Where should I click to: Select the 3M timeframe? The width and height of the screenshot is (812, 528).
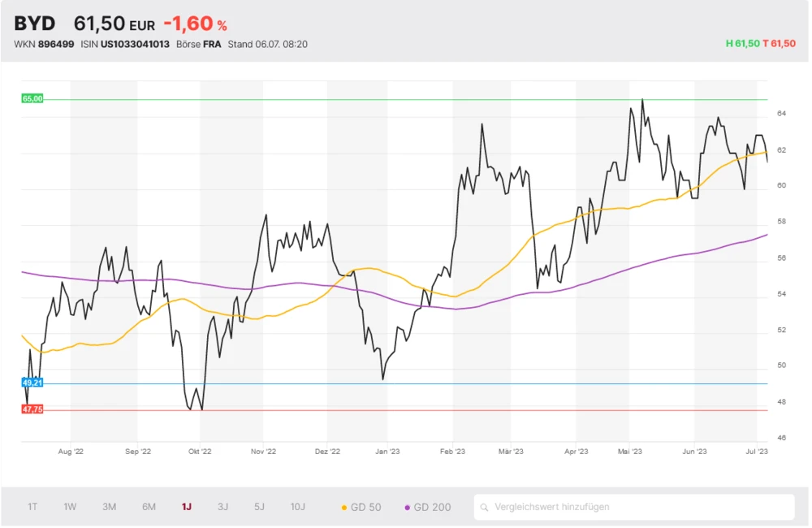coord(109,506)
